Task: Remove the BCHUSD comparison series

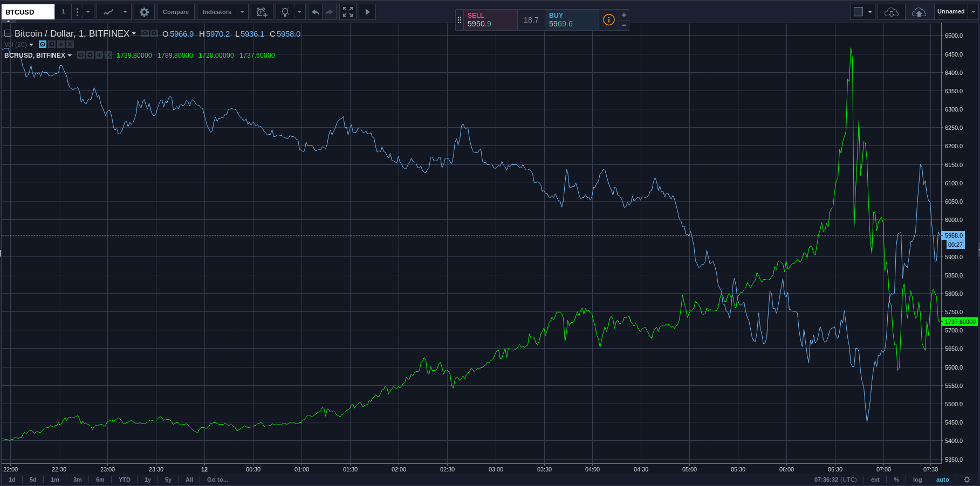Action: tap(108, 55)
